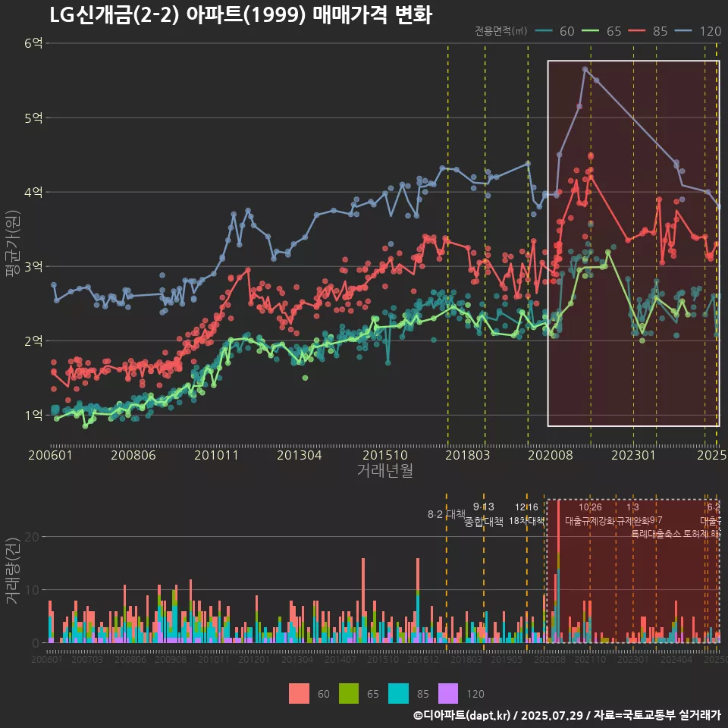Click the '202110' label on volume chart axis

tap(590, 659)
